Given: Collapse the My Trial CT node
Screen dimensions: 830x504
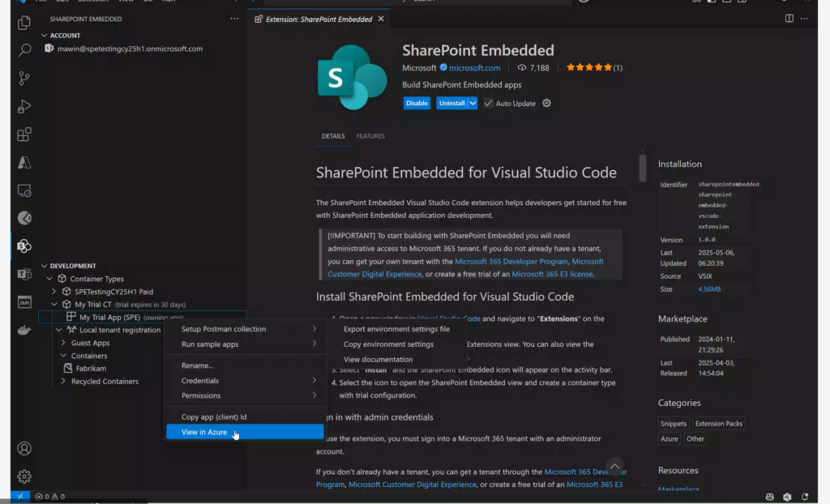Looking at the screenshot, I should tap(54, 305).
